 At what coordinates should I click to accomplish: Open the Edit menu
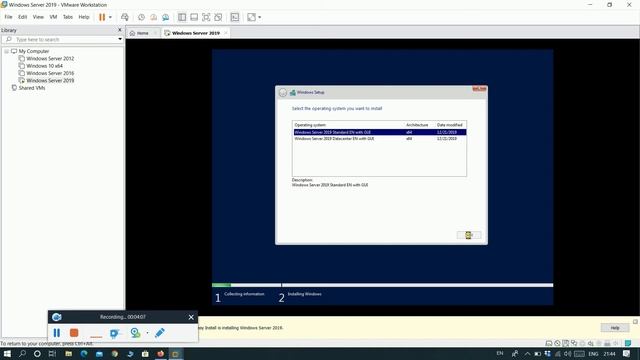pyautogui.click(x=22, y=17)
